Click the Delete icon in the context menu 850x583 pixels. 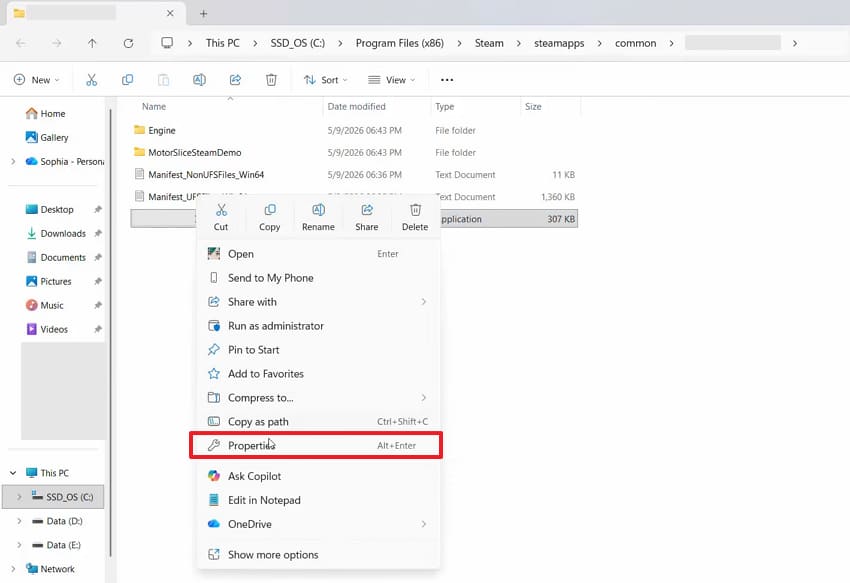tap(415, 210)
